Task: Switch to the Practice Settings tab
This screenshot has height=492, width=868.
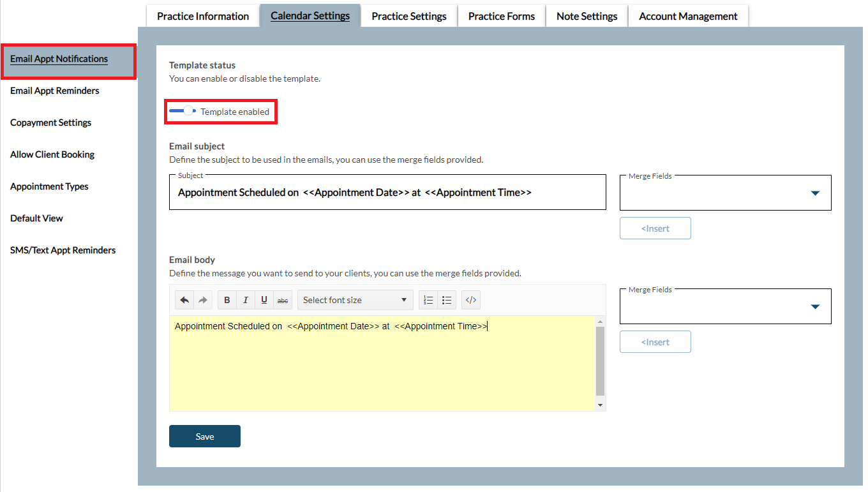Action: pos(409,16)
